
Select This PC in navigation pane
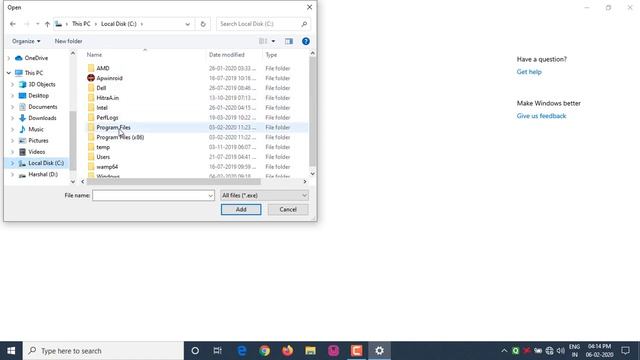click(x=33, y=73)
